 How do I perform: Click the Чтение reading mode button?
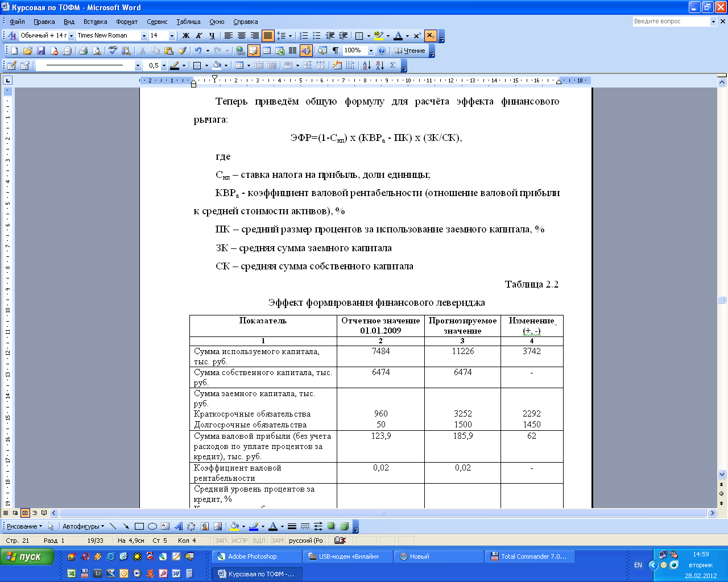click(x=410, y=51)
